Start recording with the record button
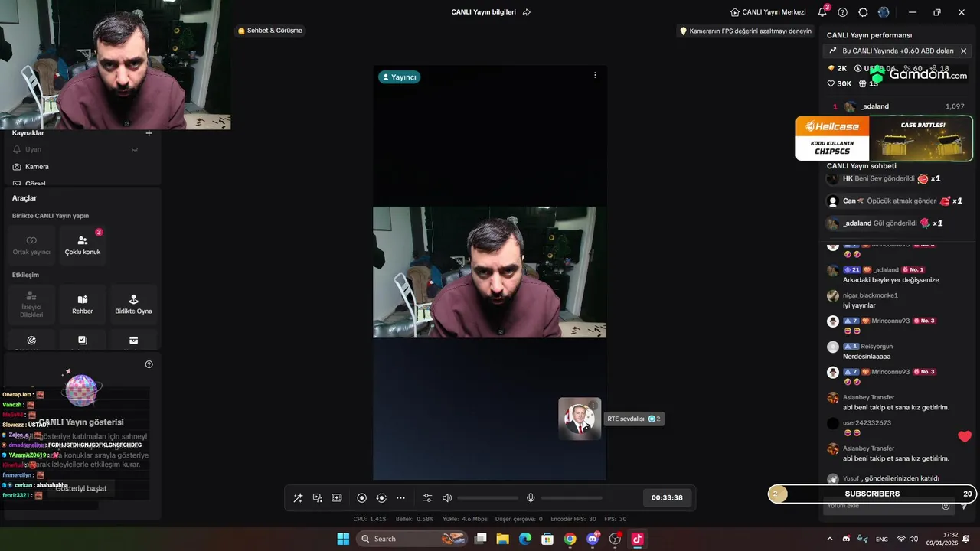This screenshot has height=551, width=980. (x=361, y=497)
